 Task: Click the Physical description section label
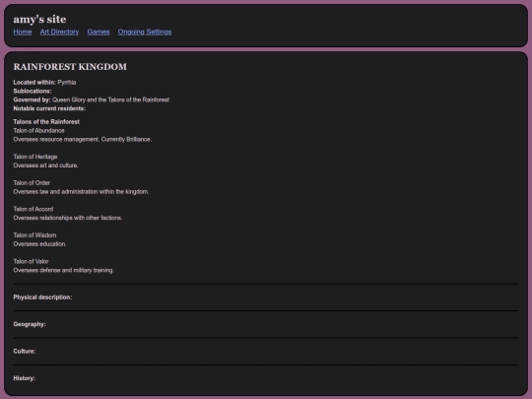42,298
